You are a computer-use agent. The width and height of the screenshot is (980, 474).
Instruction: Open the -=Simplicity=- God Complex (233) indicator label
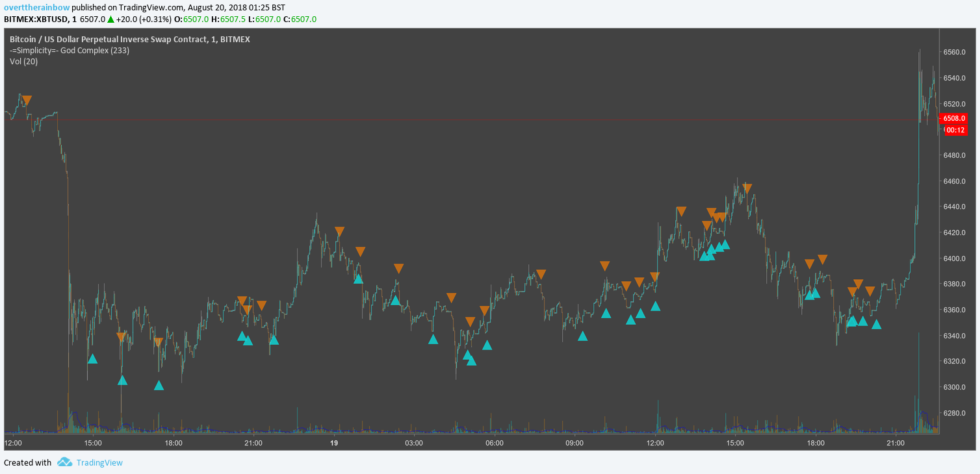click(70, 50)
